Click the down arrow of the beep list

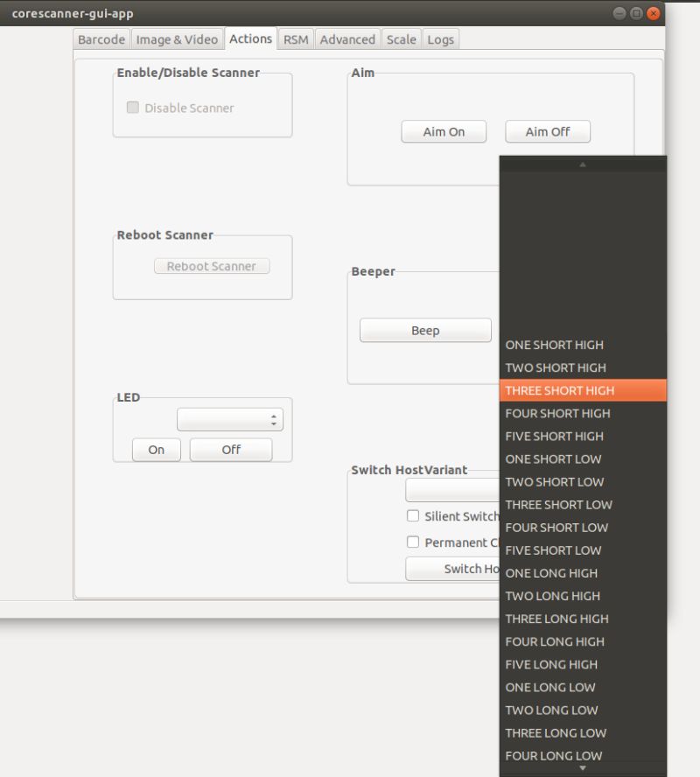(583, 769)
